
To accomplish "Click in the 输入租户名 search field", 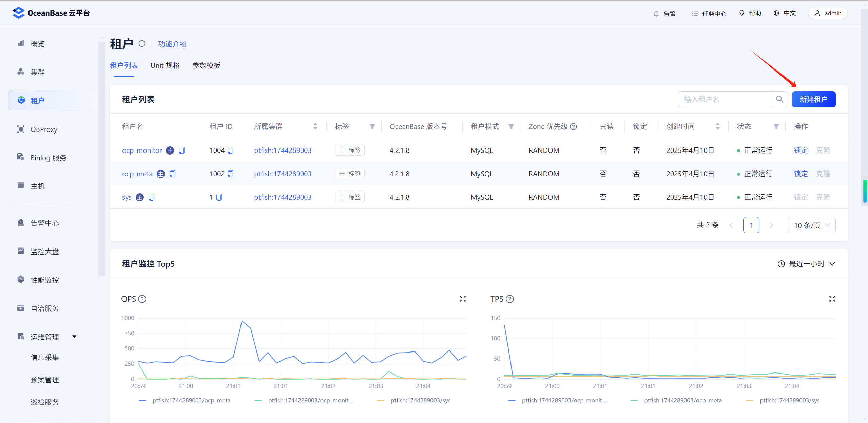I will (x=725, y=99).
